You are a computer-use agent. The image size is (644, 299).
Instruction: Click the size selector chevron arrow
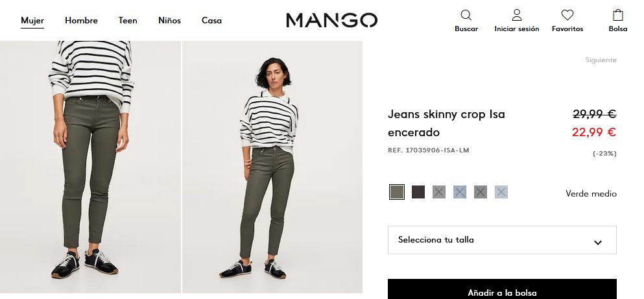598,243
